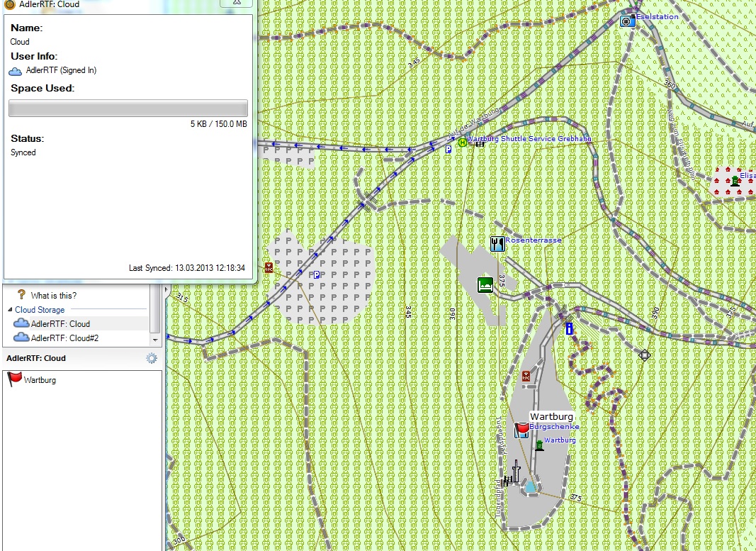Click the geocache crosshair marker on map
This screenshot has width=756, height=551.
[644, 355]
